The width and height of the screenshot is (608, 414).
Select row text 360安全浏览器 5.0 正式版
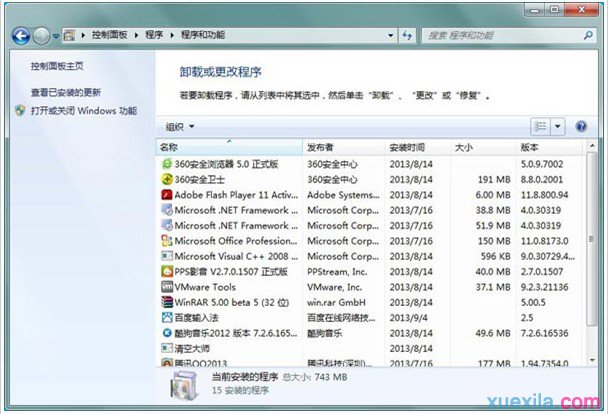(226, 164)
